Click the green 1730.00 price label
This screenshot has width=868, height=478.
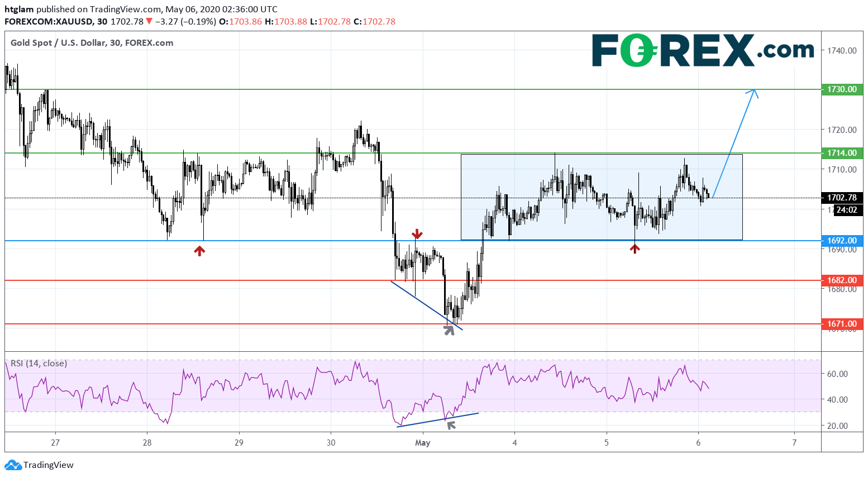tap(842, 89)
